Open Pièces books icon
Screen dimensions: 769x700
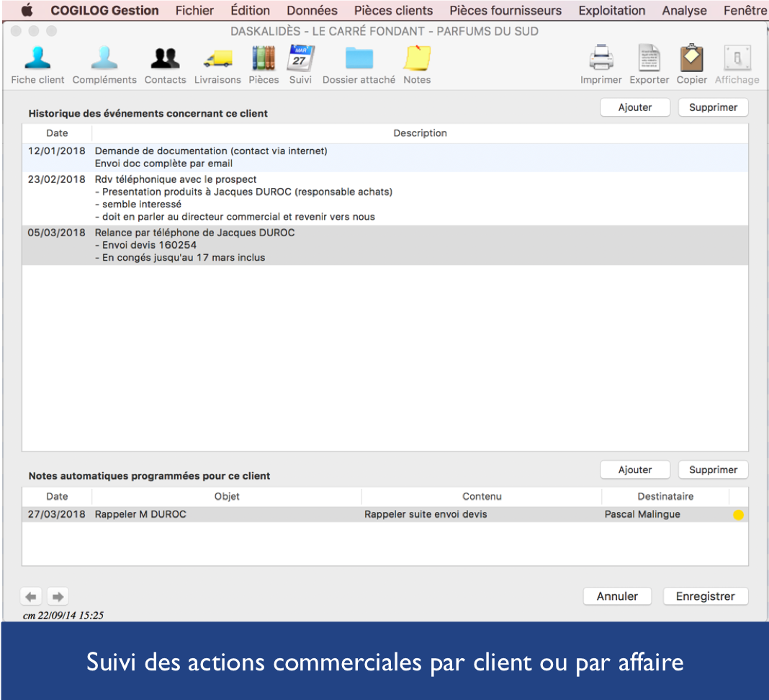pos(264,58)
